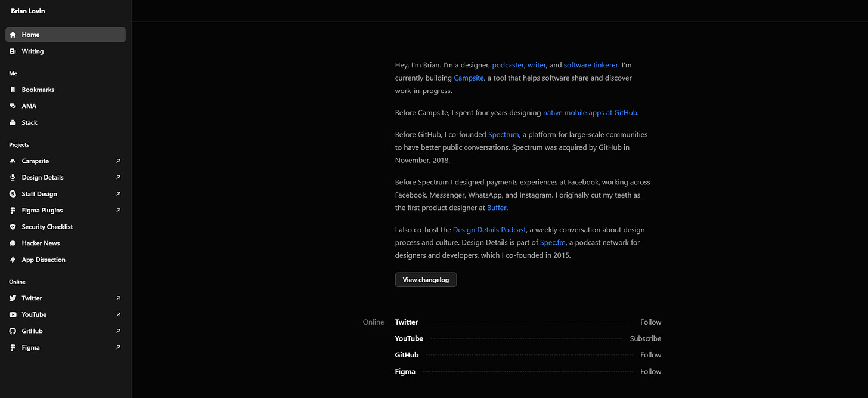868x398 pixels.
Task: Click GitHub in the Online list
Action: 407,355
